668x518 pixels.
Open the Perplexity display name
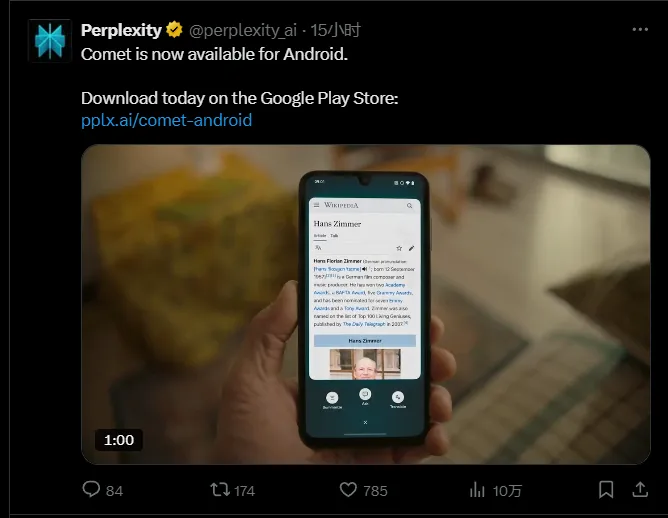pyautogui.click(x=121, y=30)
